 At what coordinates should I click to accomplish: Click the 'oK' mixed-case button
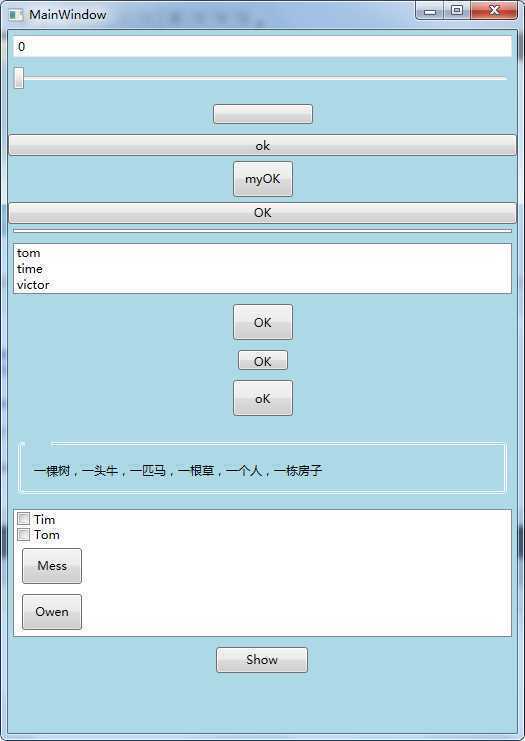coord(263,398)
